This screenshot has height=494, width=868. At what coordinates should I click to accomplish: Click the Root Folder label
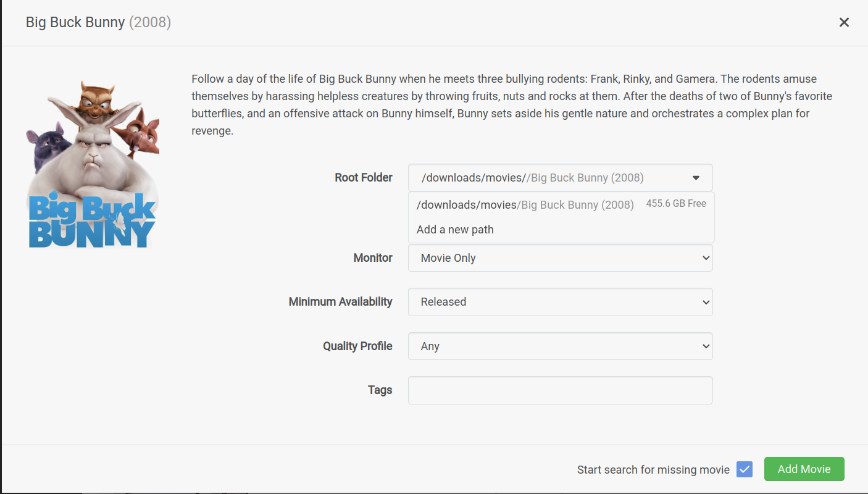(364, 178)
